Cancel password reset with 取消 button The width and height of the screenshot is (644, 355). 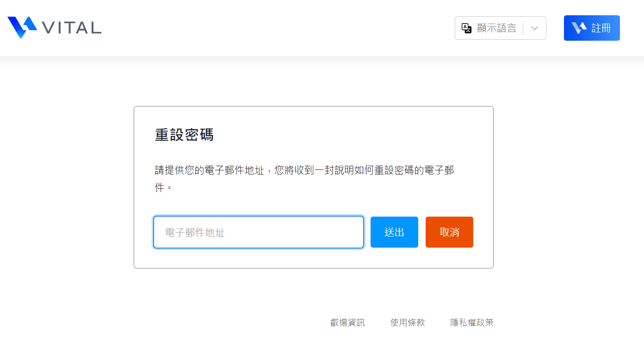pos(449,232)
